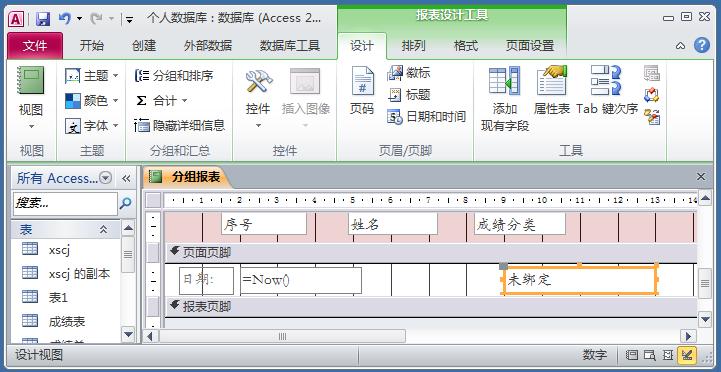
Task: Select the 未绑定 unbound text box
Action: 580,280
